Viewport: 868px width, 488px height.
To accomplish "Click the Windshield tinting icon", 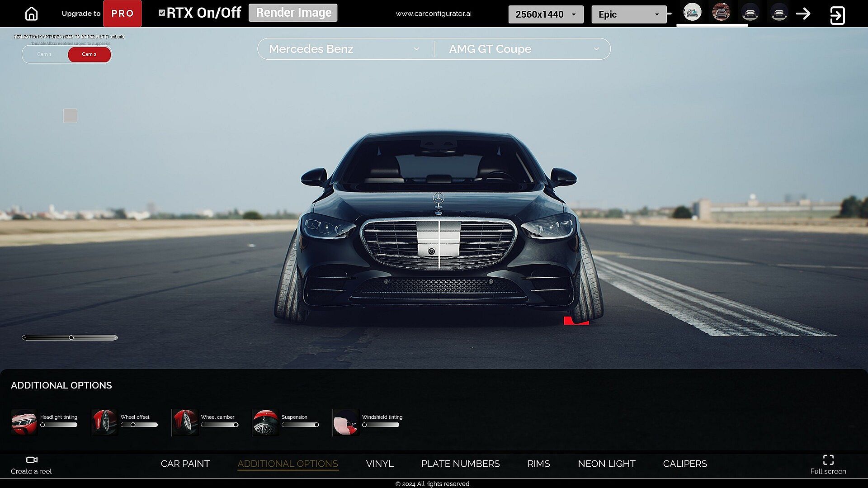I will click(x=346, y=422).
